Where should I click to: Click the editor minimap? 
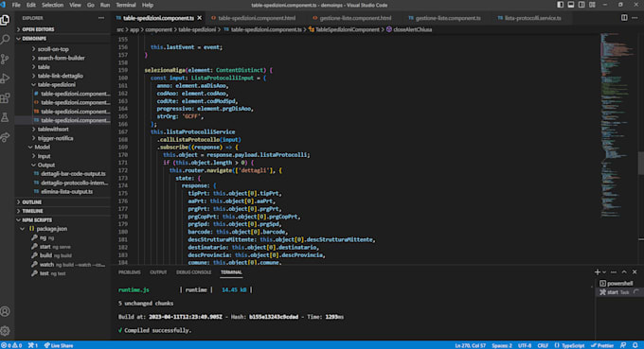coord(618,125)
